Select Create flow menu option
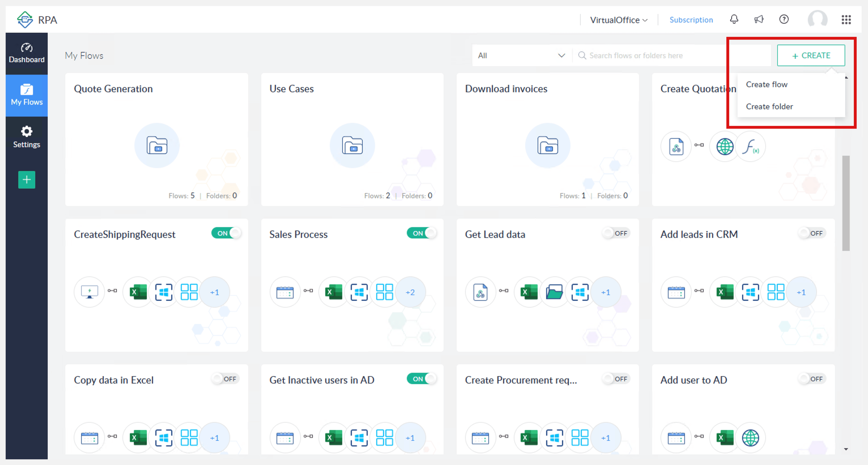The height and width of the screenshot is (465, 868). [767, 84]
